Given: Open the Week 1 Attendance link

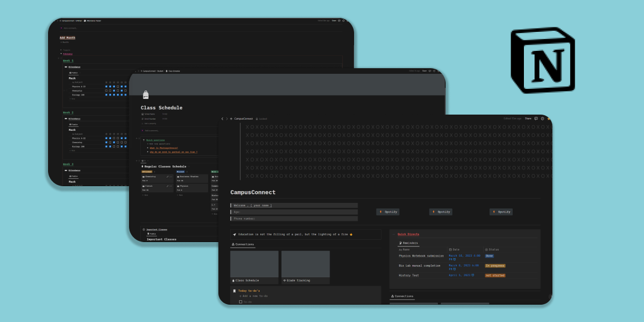Looking at the screenshot, I should point(74,67).
